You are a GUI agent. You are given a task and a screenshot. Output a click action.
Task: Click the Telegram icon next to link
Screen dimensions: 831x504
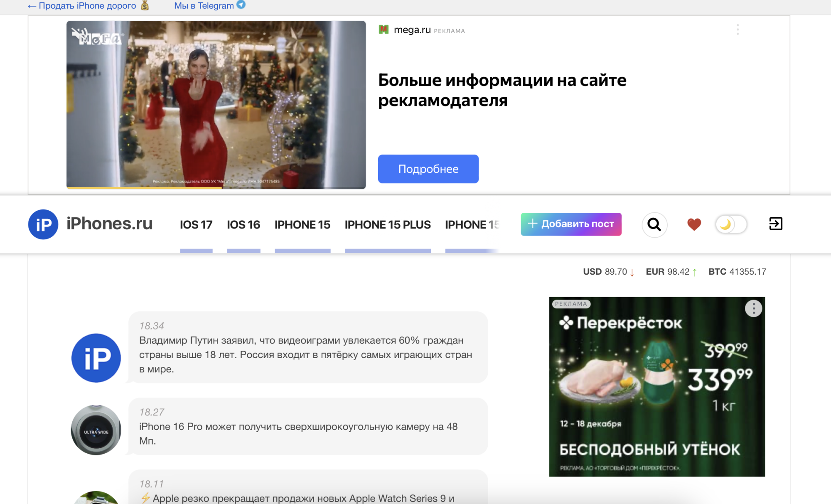click(x=240, y=5)
